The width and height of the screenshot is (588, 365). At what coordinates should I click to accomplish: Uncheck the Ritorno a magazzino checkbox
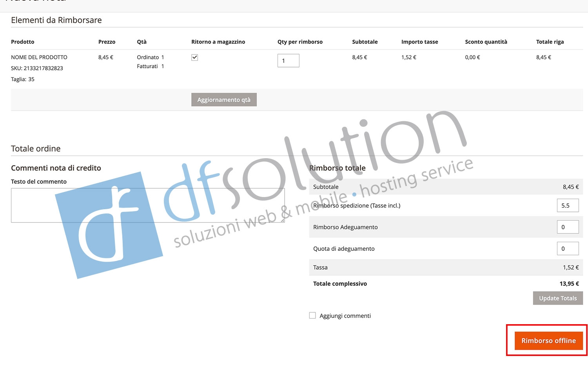pos(194,57)
